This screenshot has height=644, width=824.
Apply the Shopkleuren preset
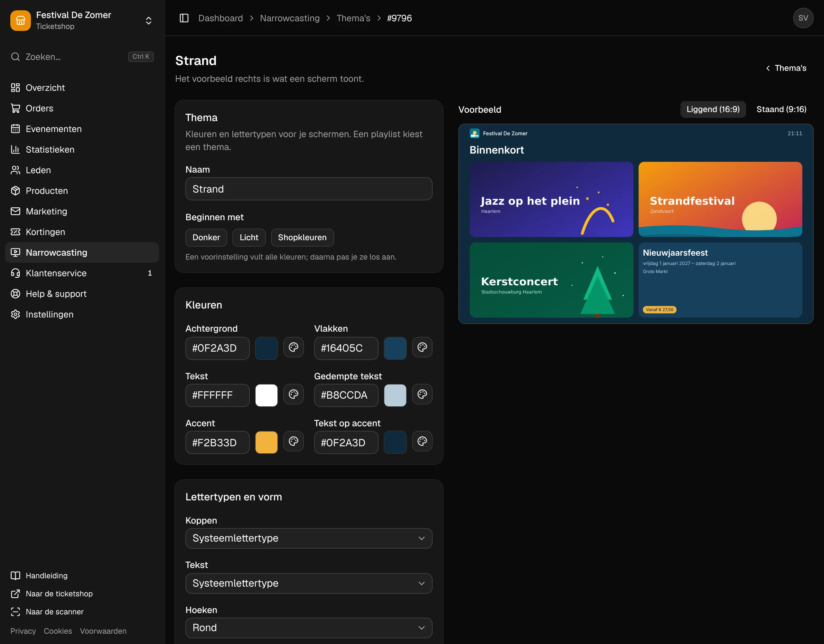pyautogui.click(x=302, y=237)
